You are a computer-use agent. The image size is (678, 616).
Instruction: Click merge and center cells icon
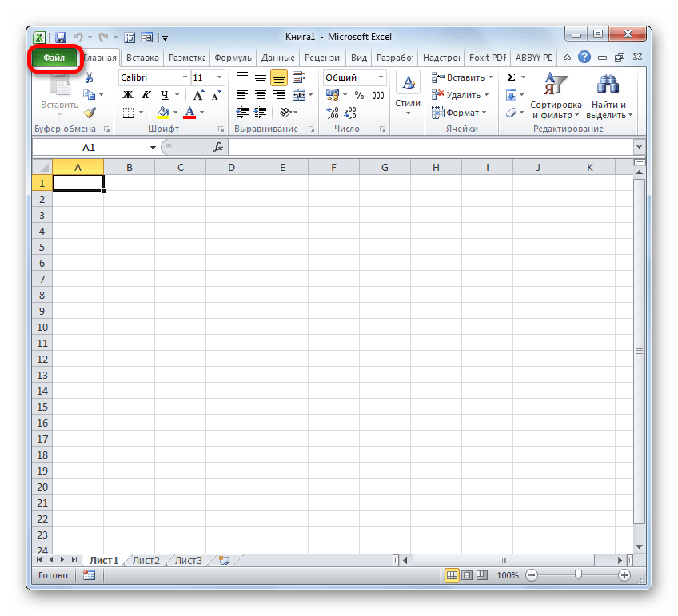pyautogui.click(x=299, y=95)
